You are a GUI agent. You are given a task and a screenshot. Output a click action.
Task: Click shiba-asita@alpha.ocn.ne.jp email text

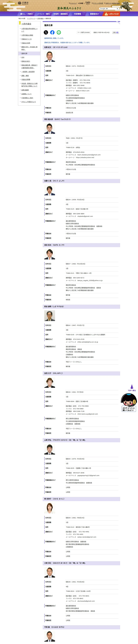click(x=88, y=342)
